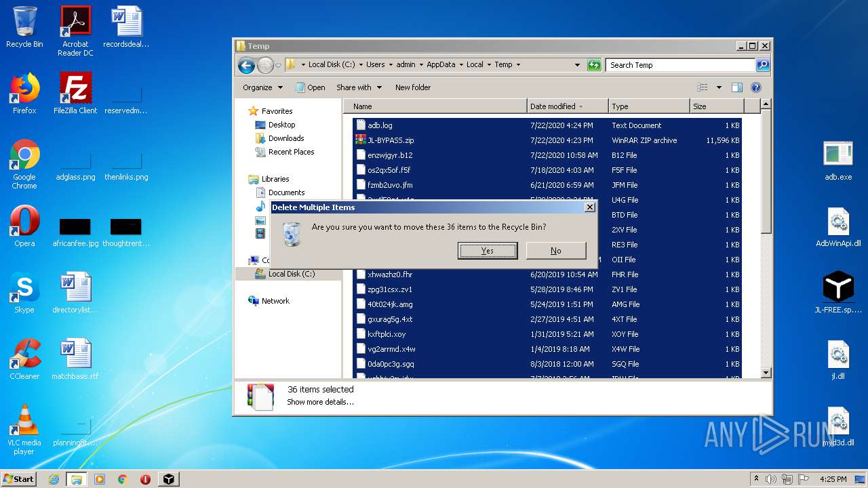The image size is (868, 488).
Task: Open Recent Places in sidebar
Action: 284,152
